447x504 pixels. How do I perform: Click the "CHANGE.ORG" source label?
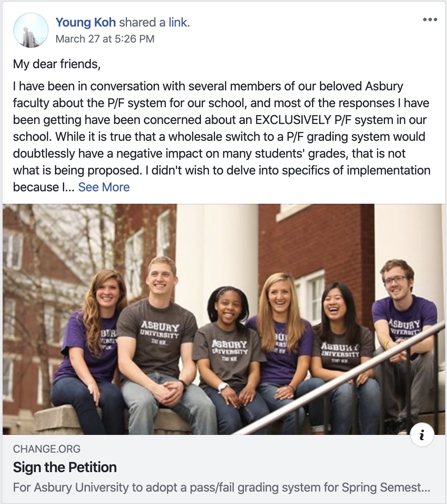pyautogui.click(x=47, y=449)
